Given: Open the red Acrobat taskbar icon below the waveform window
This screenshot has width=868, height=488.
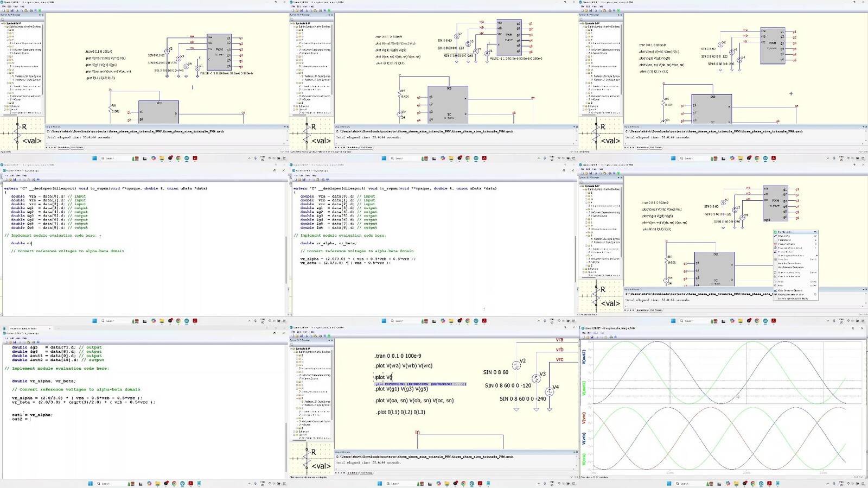Looking at the screenshot, I should (769, 483).
